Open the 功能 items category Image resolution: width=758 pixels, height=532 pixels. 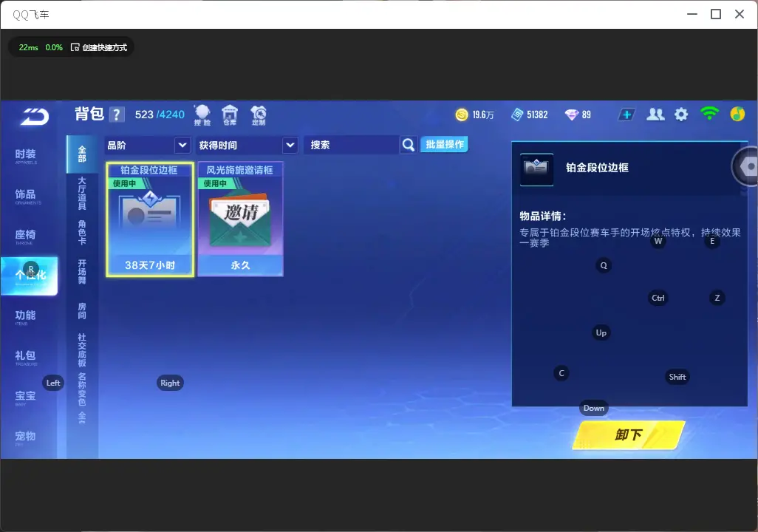[26, 316]
